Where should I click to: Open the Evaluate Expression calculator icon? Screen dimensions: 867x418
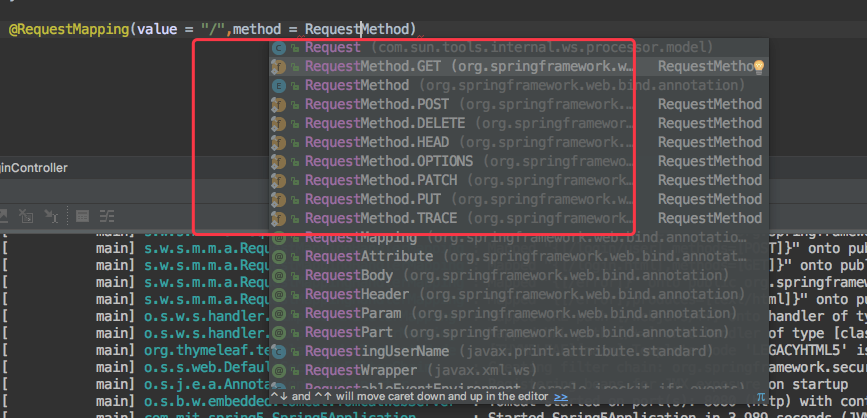[x=82, y=216]
